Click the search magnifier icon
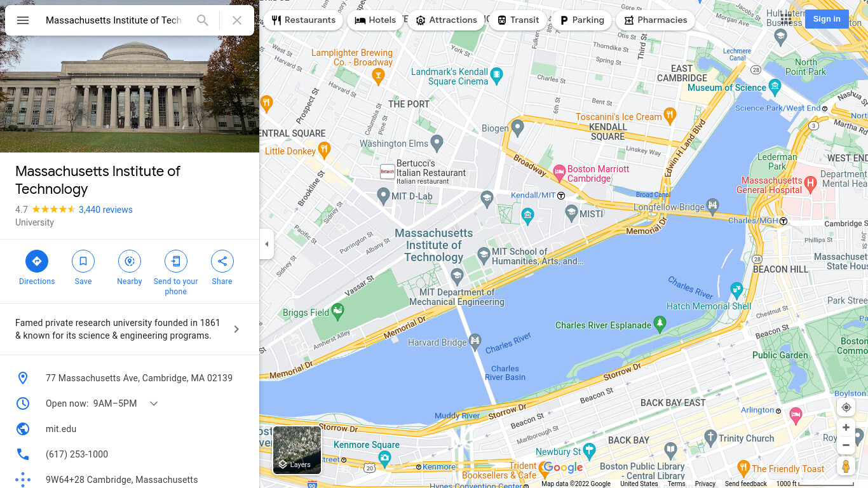Viewport: 868px width, 488px height. click(203, 20)
